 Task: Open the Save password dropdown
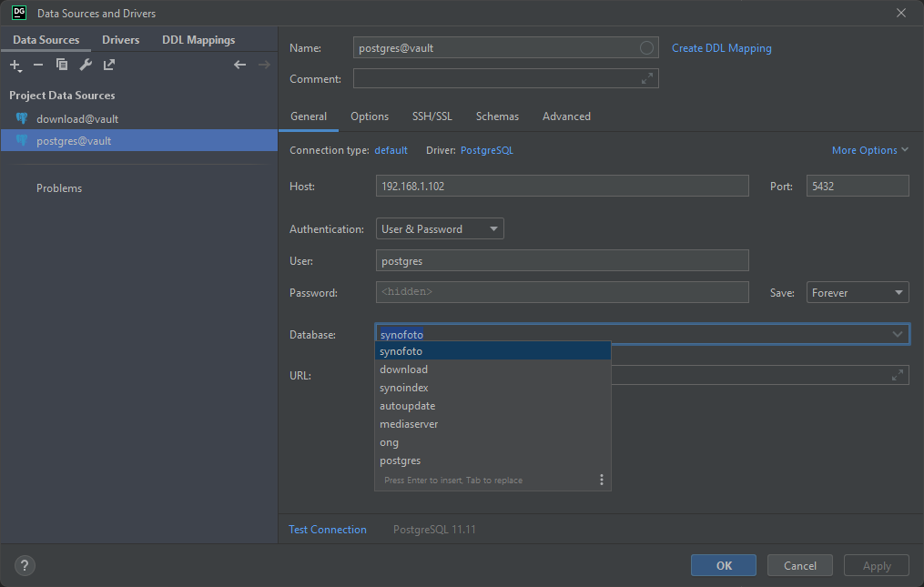pyautogui.click(x=858, y=292)
